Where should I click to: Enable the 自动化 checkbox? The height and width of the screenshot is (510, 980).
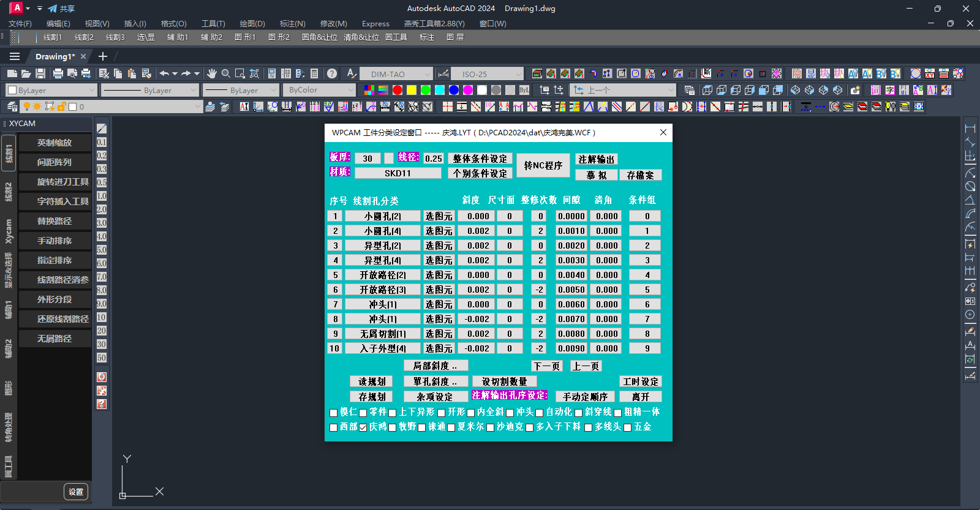[540, 413]
